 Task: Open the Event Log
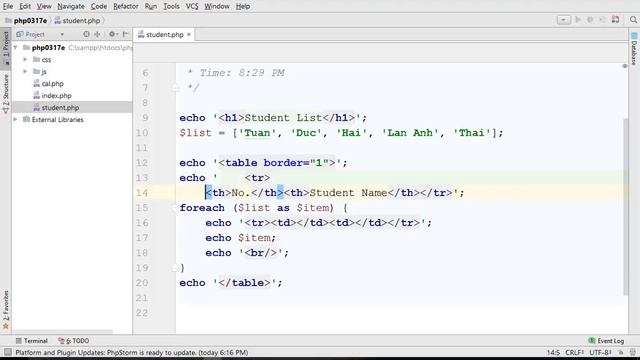[607, 341]
